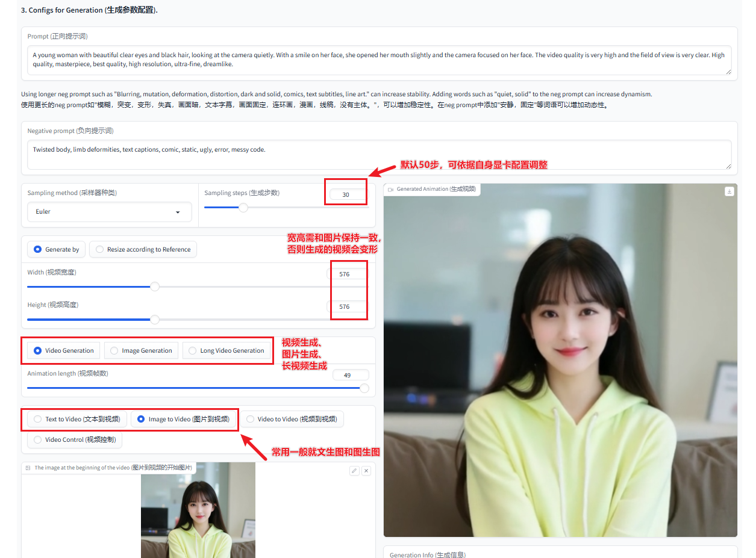Download the generated animation video
The image size is (756, 558).
tap(729, 191)
